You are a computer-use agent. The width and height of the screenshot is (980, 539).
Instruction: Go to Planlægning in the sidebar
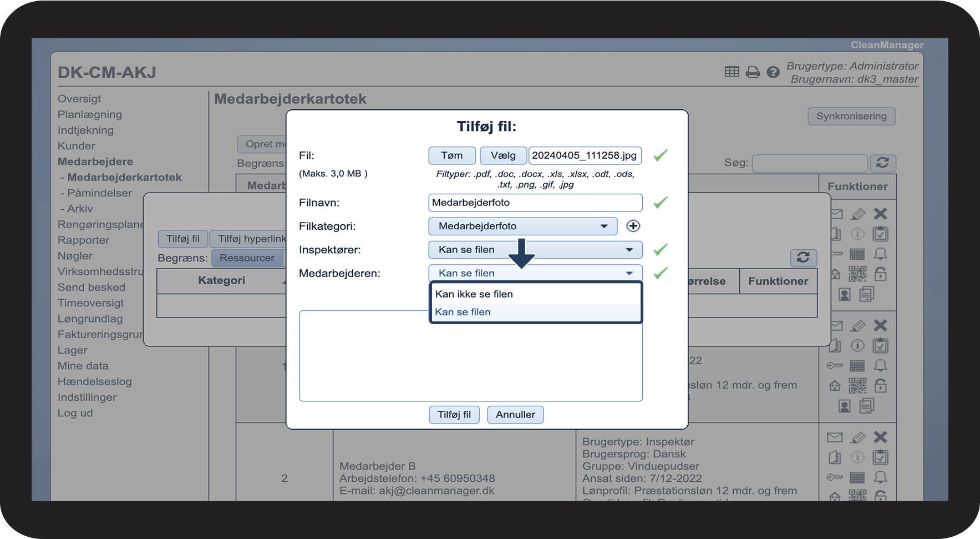point(90,114)
